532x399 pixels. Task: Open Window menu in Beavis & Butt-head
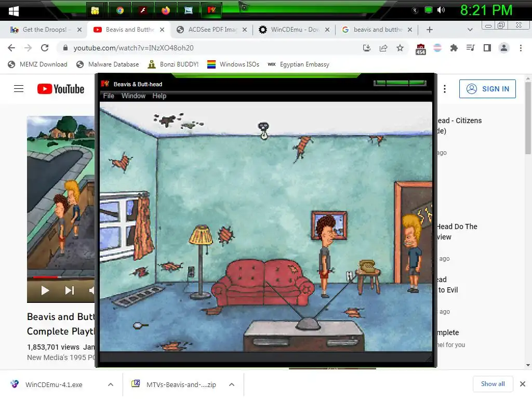[x=134, y=96]
